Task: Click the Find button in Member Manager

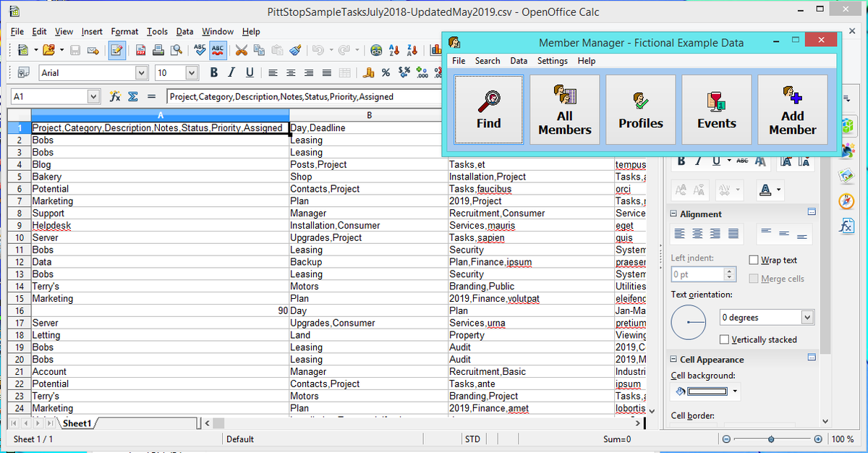Action: click(x=489, y=109)
